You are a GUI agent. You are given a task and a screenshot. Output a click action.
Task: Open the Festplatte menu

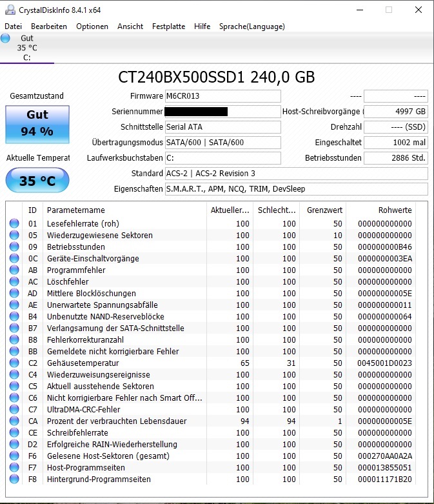[169, 26]
